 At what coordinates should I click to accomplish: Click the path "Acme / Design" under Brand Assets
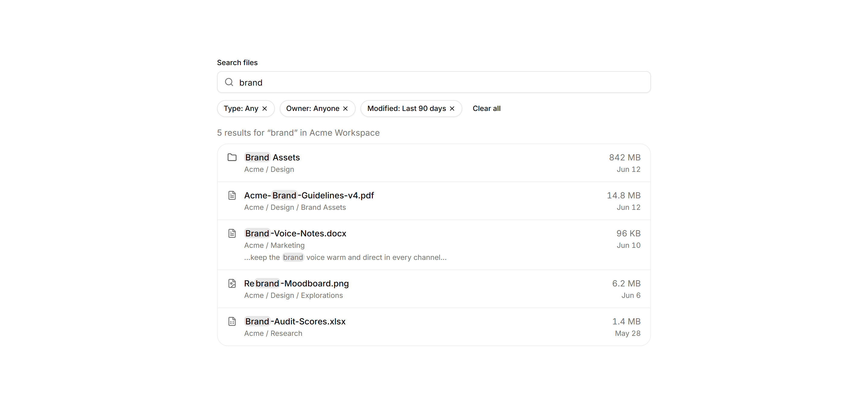coord(269,169)
